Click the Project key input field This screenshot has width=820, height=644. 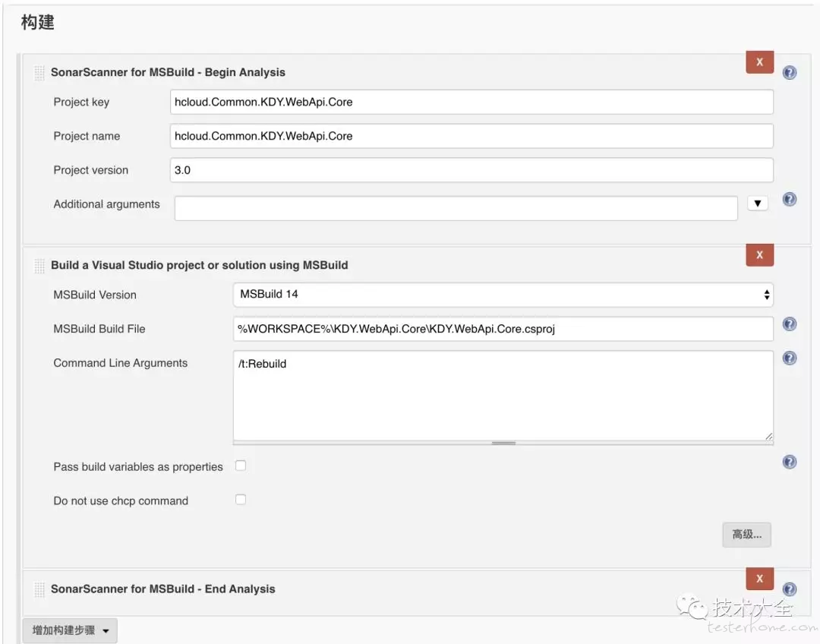(x=471, y=102)
